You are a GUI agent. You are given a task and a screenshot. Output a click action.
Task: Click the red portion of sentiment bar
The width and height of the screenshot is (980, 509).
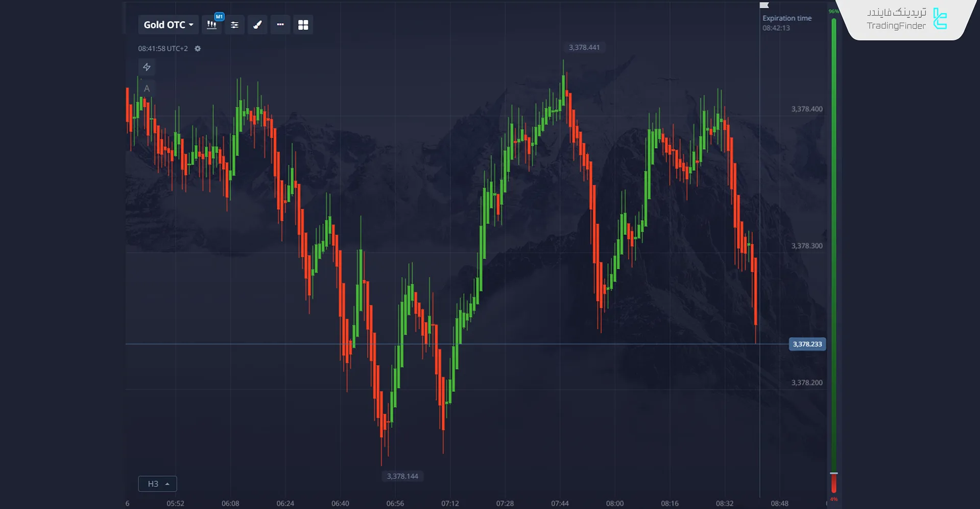(833, 483)
